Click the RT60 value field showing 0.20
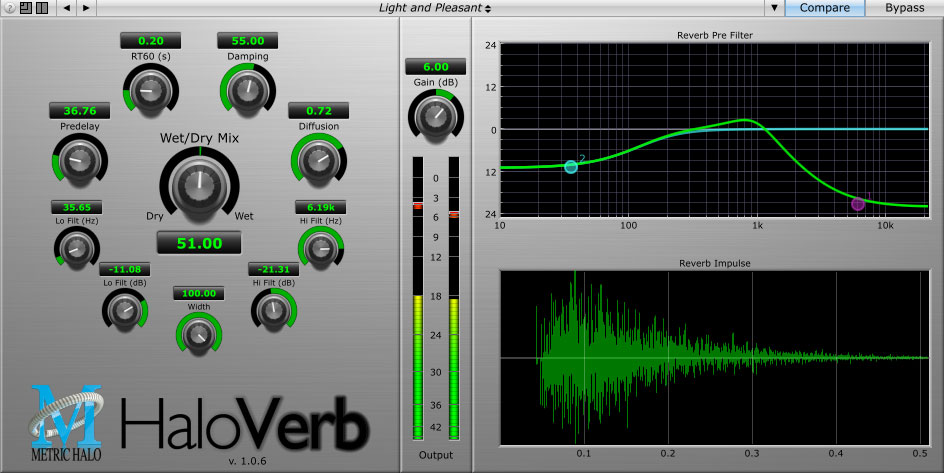 coord(150,41)
